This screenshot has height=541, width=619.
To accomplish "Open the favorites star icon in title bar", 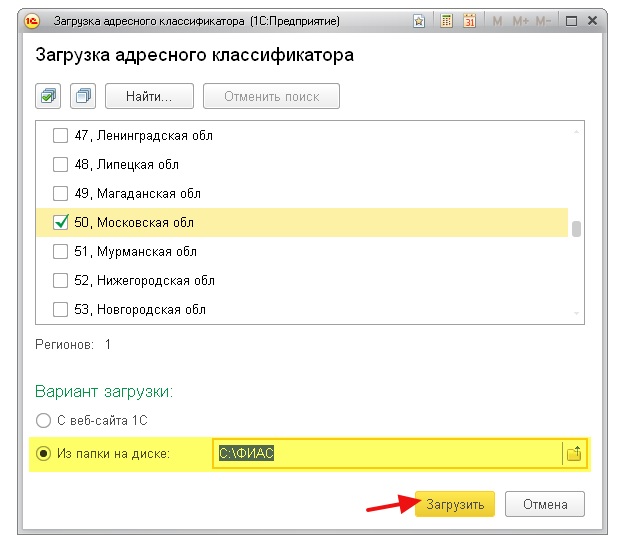I will [419, 21].
